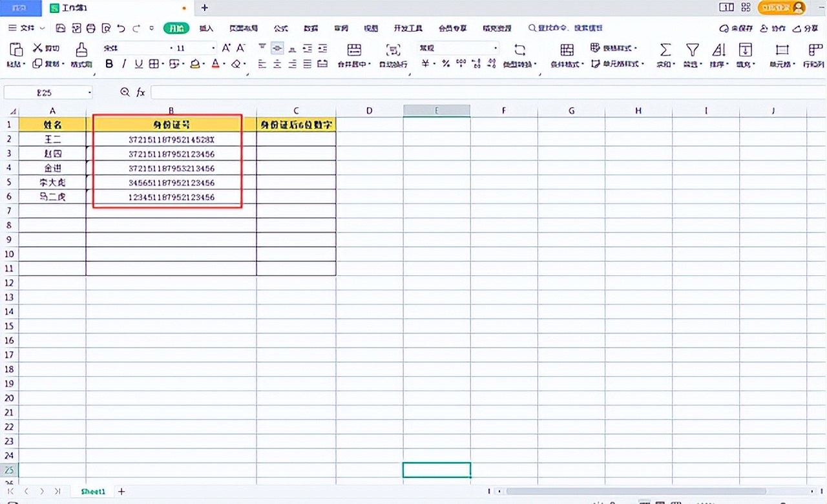Click the Merge and Center icon
Screen dimensions: 827x504
(x=354, y=50)
